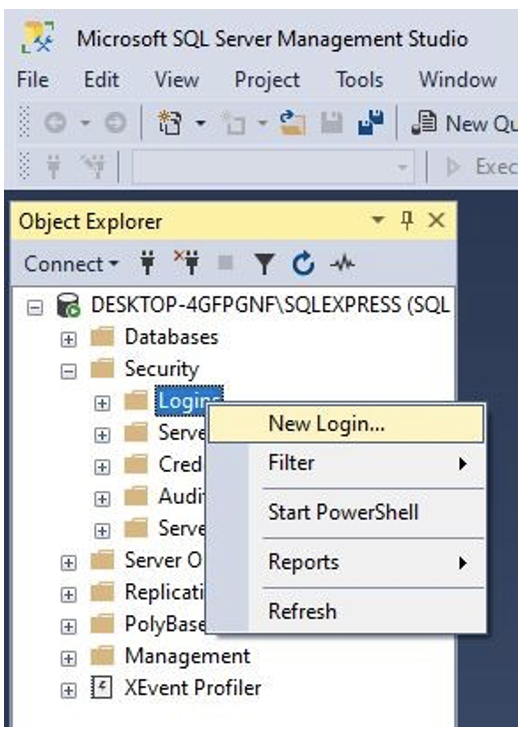
Task: Expand the XEvent Profiler node
Action: click(x=68, y=690)
